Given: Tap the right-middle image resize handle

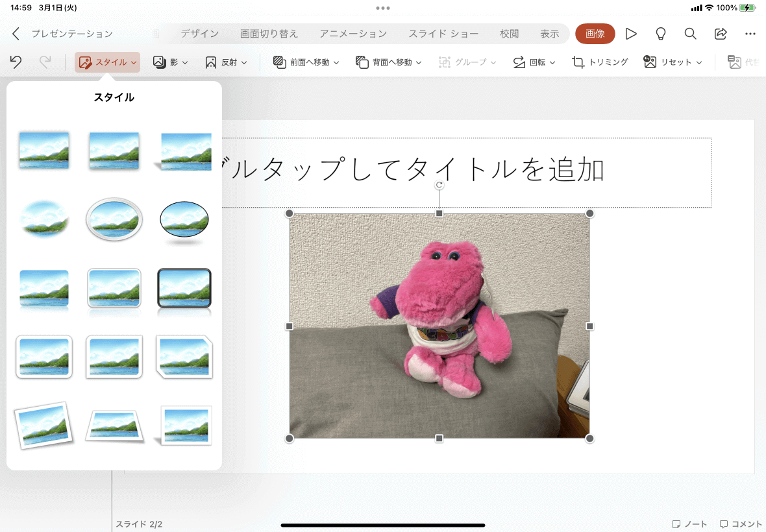Looking at the screenshot, I should coord(589,326).
